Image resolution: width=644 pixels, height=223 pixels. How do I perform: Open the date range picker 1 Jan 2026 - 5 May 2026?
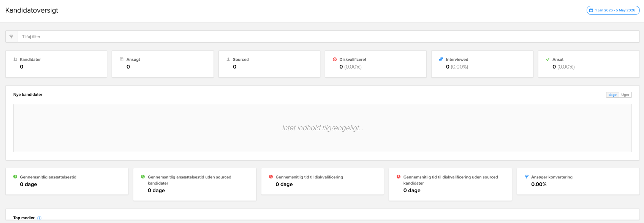click(613, 10)
